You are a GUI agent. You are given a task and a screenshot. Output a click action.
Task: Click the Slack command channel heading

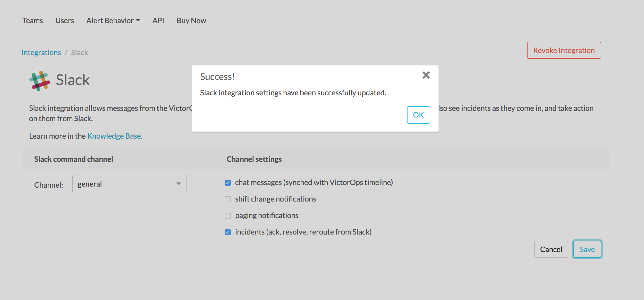(74, 159)
